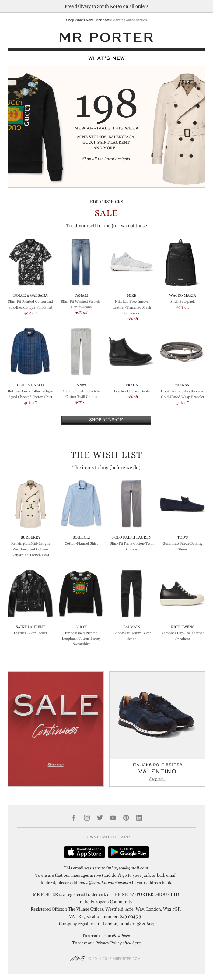Select the Nike NikeLab Free Inneva sneakers image
Image resolution: width=213 pixels, height=980 pixels.
[x=132, y=262]
